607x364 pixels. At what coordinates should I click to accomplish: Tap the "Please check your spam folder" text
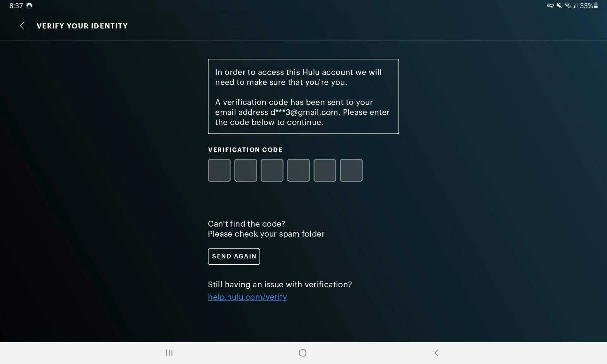pos(266,234)
